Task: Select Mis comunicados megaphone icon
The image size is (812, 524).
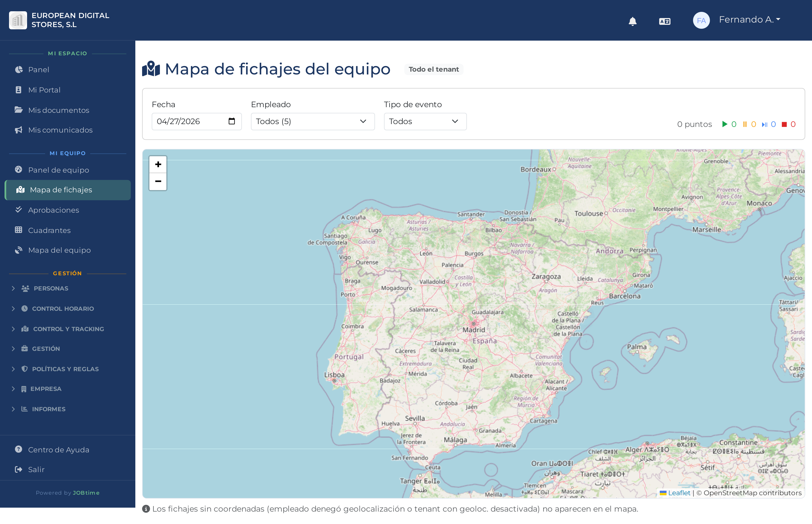Action: 18,130
